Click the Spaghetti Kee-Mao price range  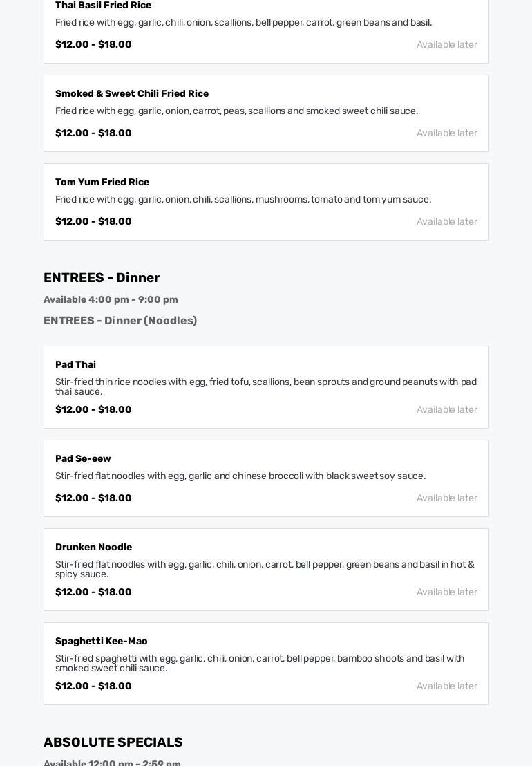[93, 686]
